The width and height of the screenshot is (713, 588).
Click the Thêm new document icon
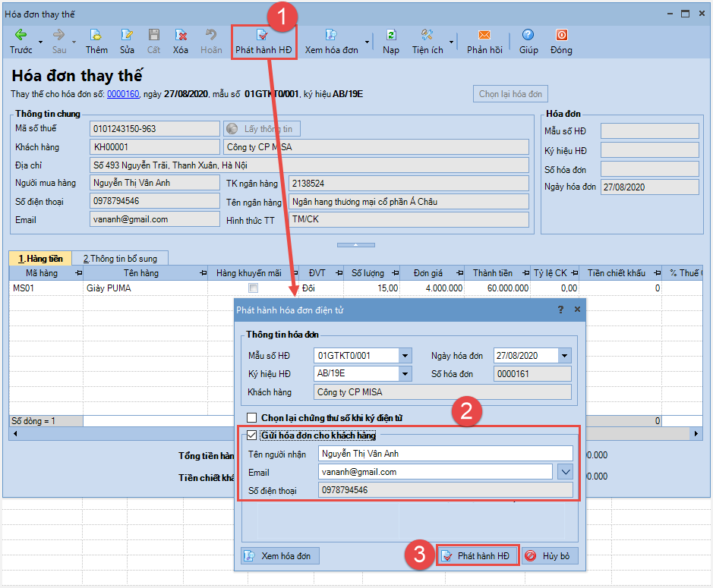tap(96, 35)
